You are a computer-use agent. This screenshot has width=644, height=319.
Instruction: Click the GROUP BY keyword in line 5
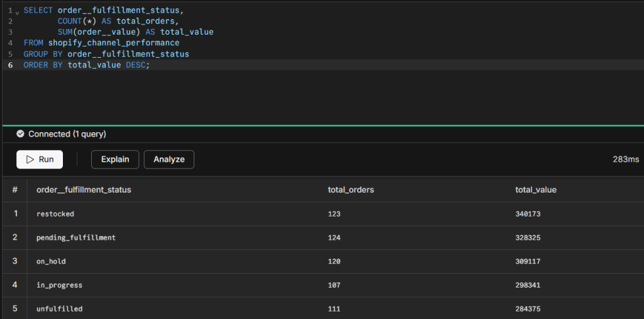[x=43, y=54]
